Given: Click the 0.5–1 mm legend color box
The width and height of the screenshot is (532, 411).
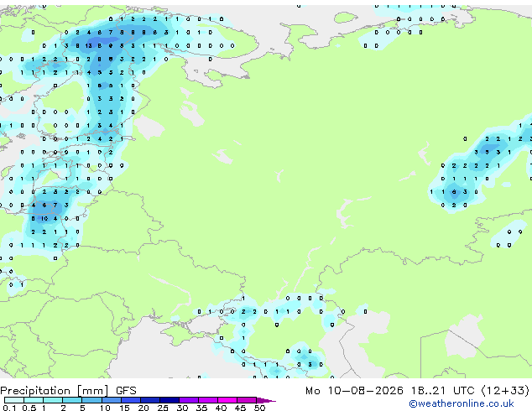Looking at the screenshot, I should pos(34,400).
